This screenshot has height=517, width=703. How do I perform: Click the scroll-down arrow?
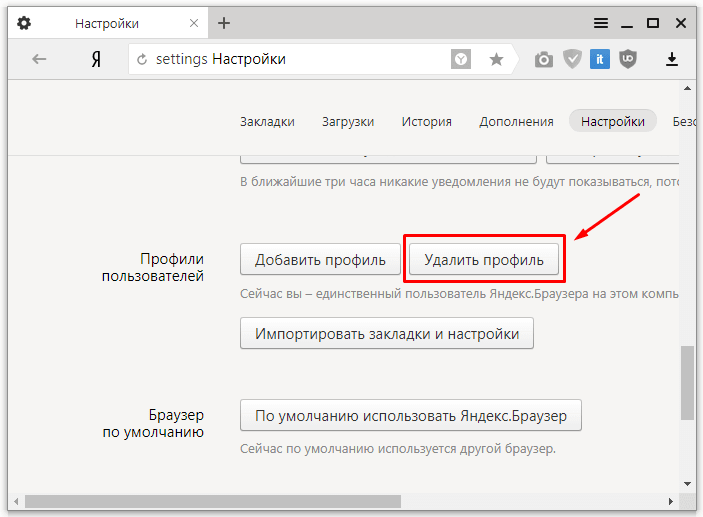687,484
